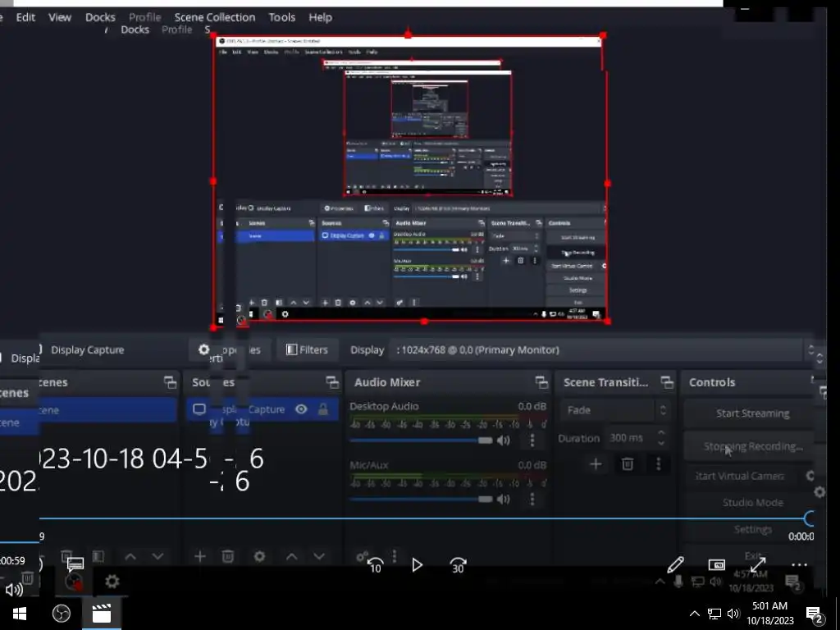The image size is (840, 630).
Task: Add a new source with plus icon
Action: 200,557
